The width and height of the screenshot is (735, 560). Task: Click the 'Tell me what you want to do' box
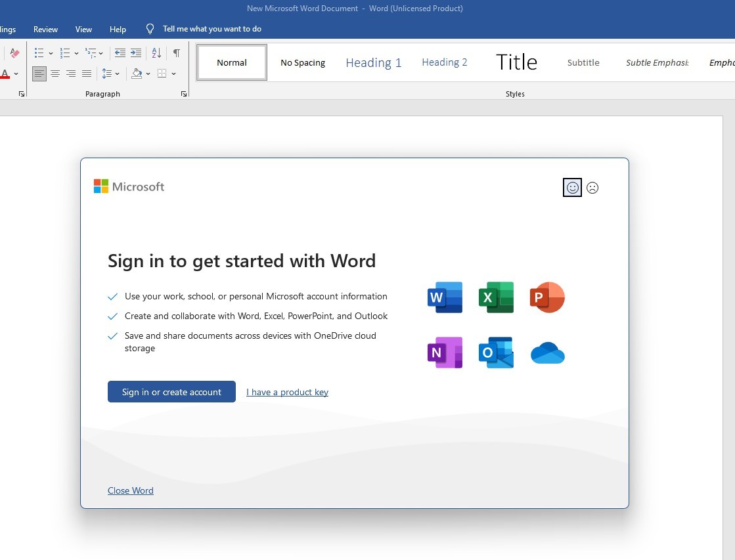212,29
